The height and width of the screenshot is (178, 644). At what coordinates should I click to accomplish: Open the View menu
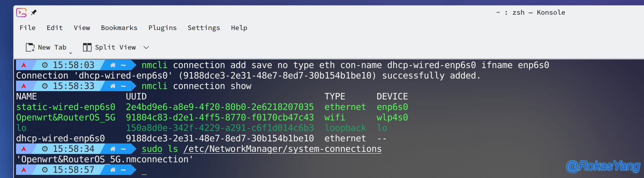pos(82,28)
